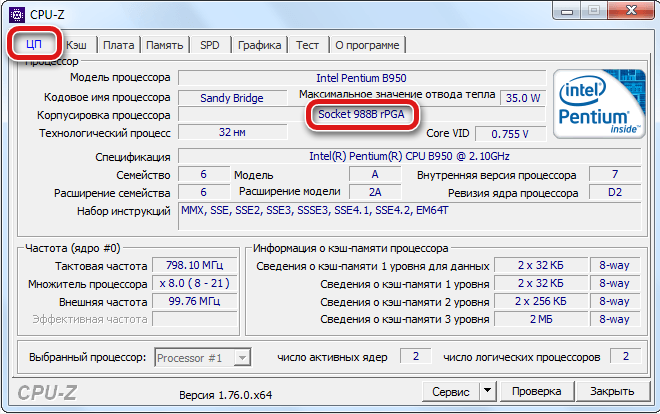Click the Версия 1.76.0.x64 text
Screen dimensions: 660x414
point(226,395)
